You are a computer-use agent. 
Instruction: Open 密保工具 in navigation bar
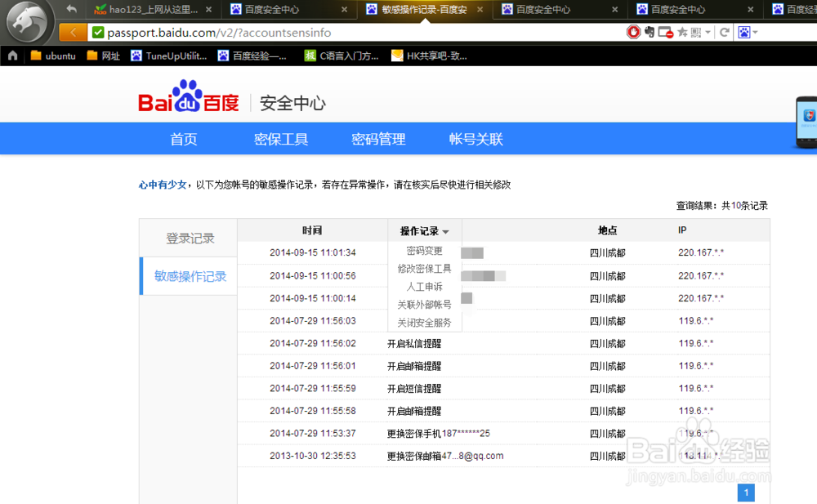tap(281, 139)
